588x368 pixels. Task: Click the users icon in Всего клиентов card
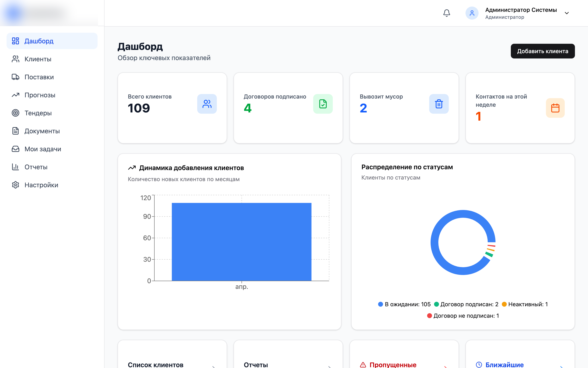[x=207, y=104]
